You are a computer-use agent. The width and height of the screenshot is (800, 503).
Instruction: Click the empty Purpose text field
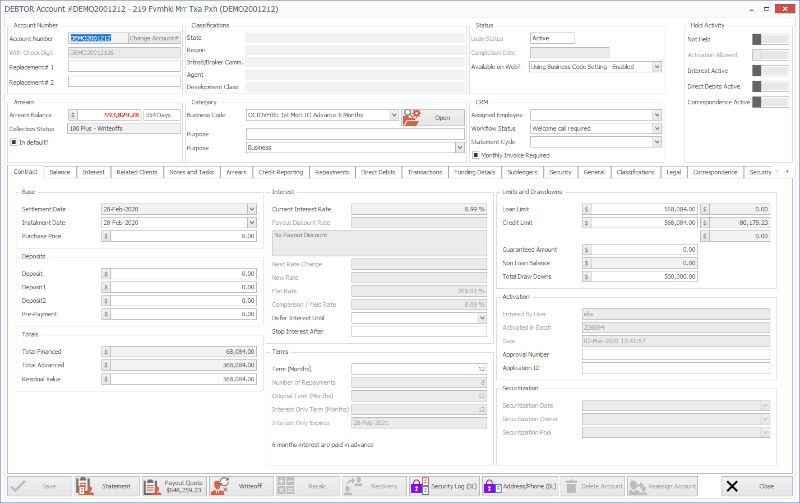[355, 134]
